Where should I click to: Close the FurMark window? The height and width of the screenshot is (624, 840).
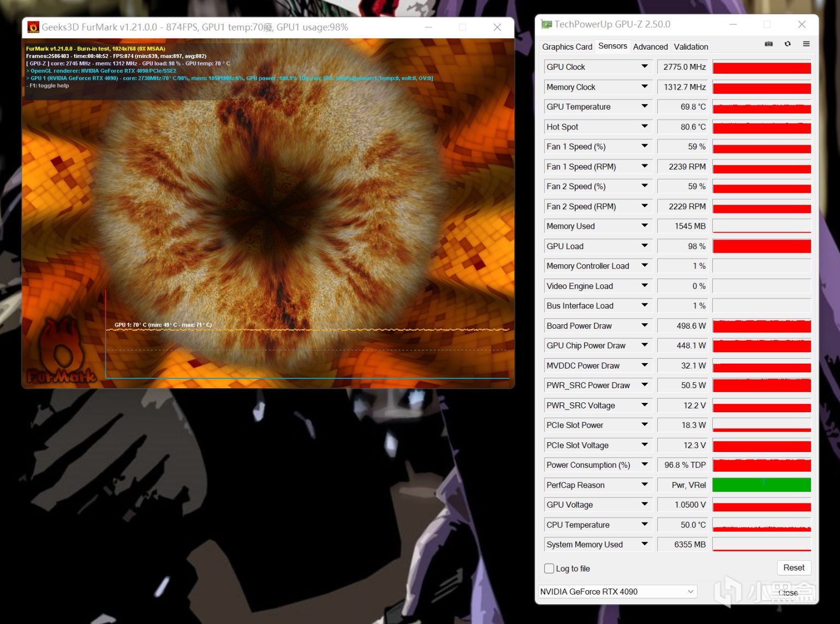497,27
